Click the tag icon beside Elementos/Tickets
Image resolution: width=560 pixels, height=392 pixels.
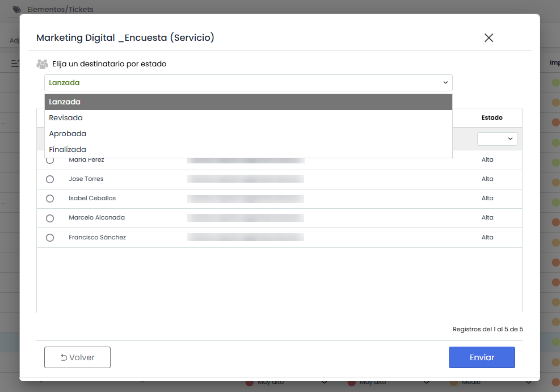pos(17,9)
